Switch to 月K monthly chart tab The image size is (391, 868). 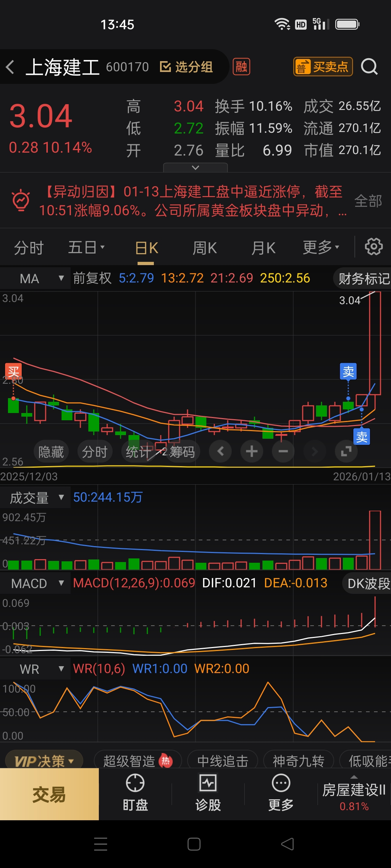264,248
